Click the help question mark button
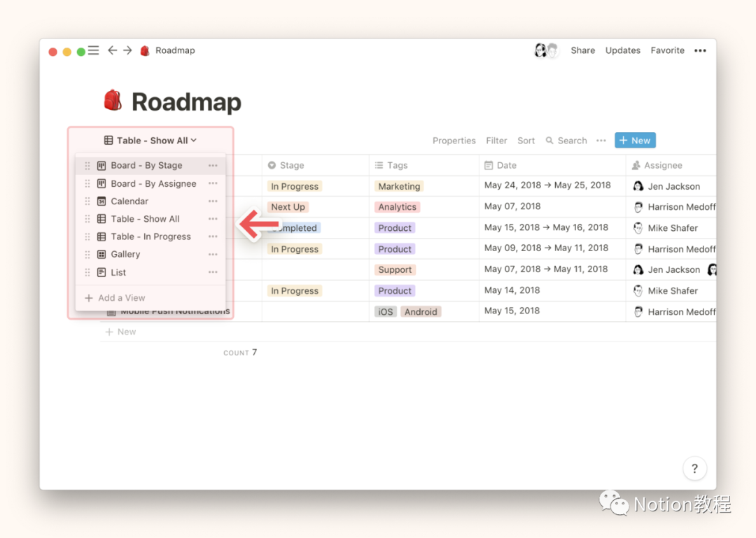Image resolution: width=756 pixels, height=538 pixels. click(x=694, y=469)
